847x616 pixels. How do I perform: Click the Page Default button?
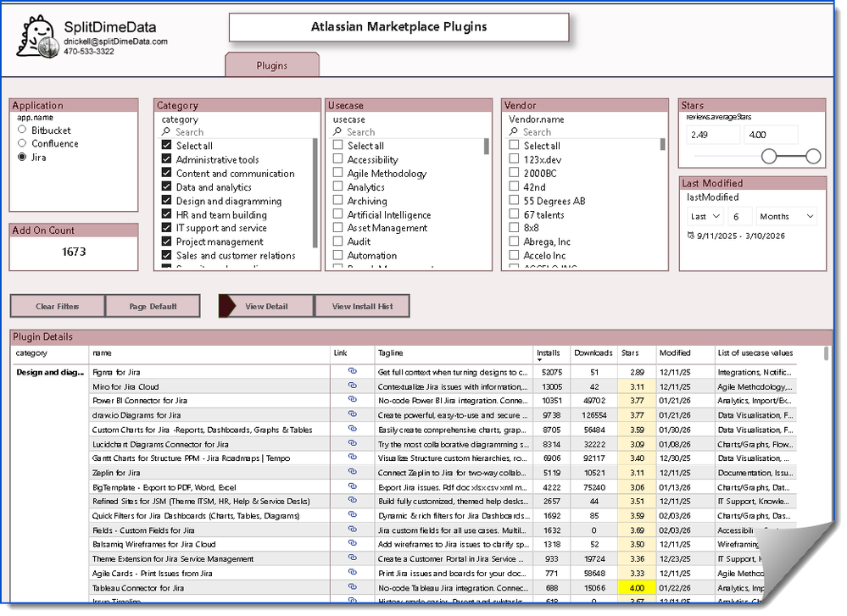click(153, 306)
